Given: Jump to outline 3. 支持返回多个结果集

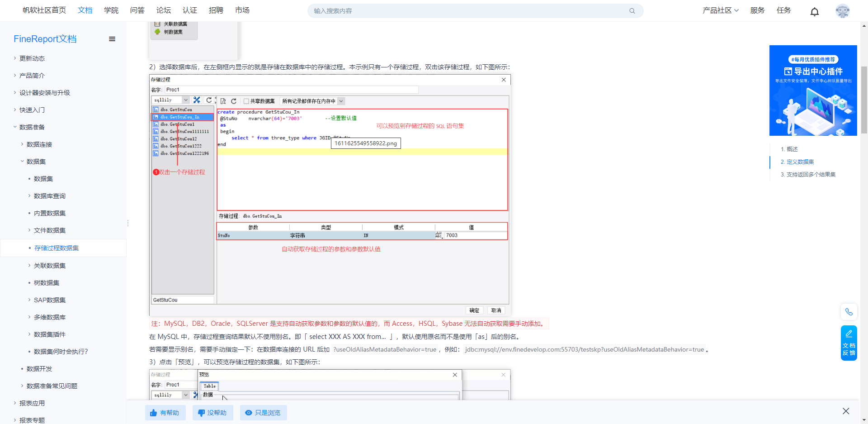Looking at the screenshot, I should pos(808,174).
